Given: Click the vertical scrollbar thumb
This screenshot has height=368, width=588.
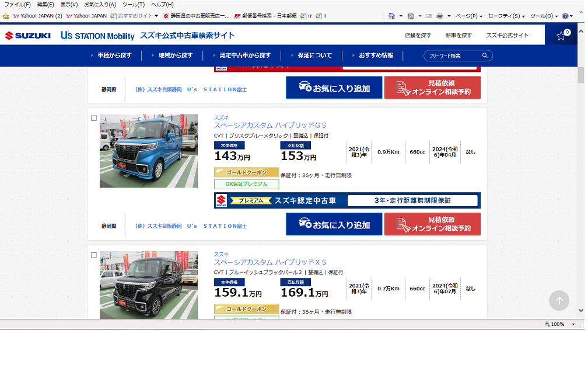Looking at the screenshot, I should pos(581,75).
